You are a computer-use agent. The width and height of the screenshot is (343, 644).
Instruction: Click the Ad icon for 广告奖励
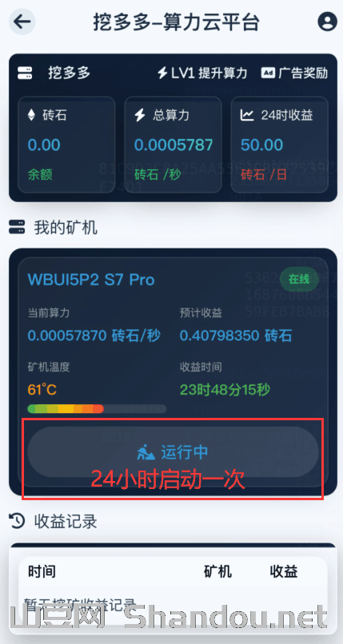click(x=268, y=73)
